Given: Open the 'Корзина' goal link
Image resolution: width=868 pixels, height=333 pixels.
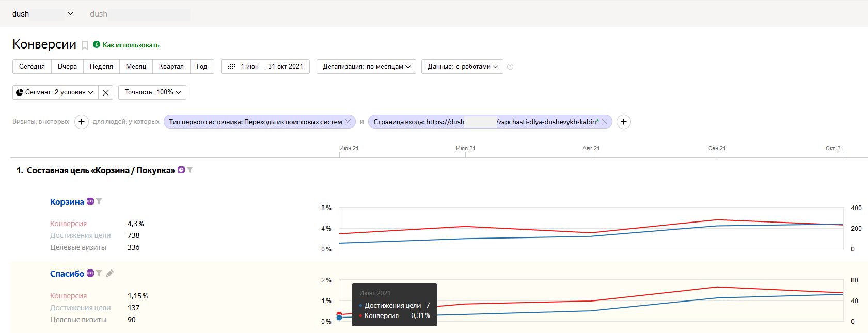Looking at the screenshot, I should pos(67,202).
